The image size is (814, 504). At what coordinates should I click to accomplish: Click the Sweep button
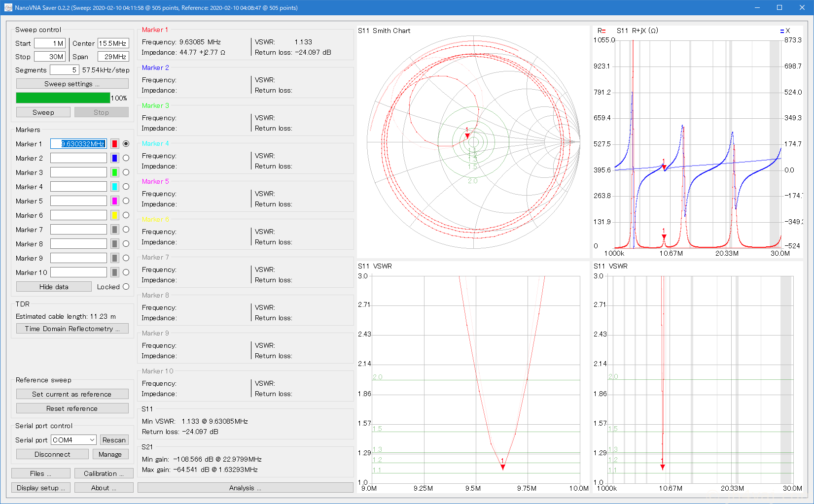(43, 112)
